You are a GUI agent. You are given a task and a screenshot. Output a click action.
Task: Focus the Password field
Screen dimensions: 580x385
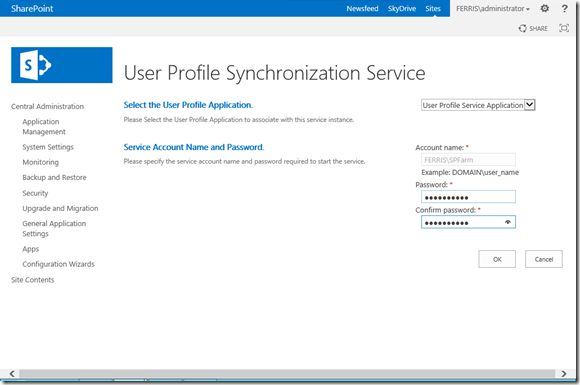point(468,197)
